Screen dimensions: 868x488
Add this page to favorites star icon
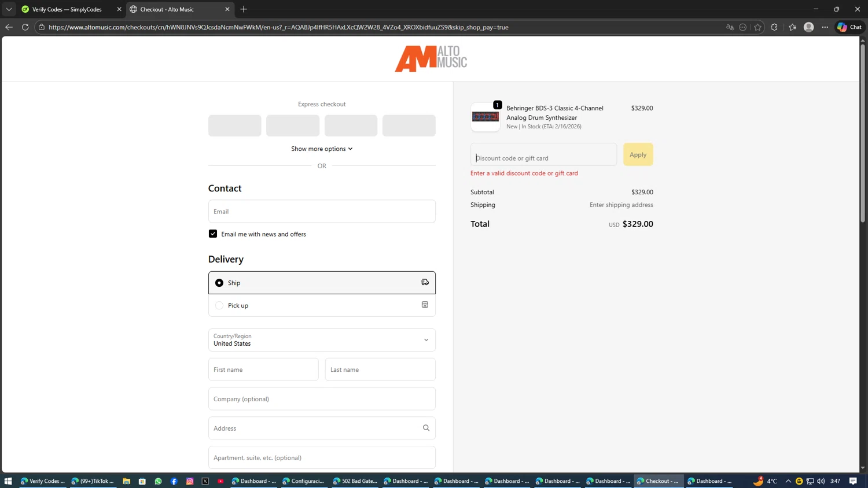[757, 27]
